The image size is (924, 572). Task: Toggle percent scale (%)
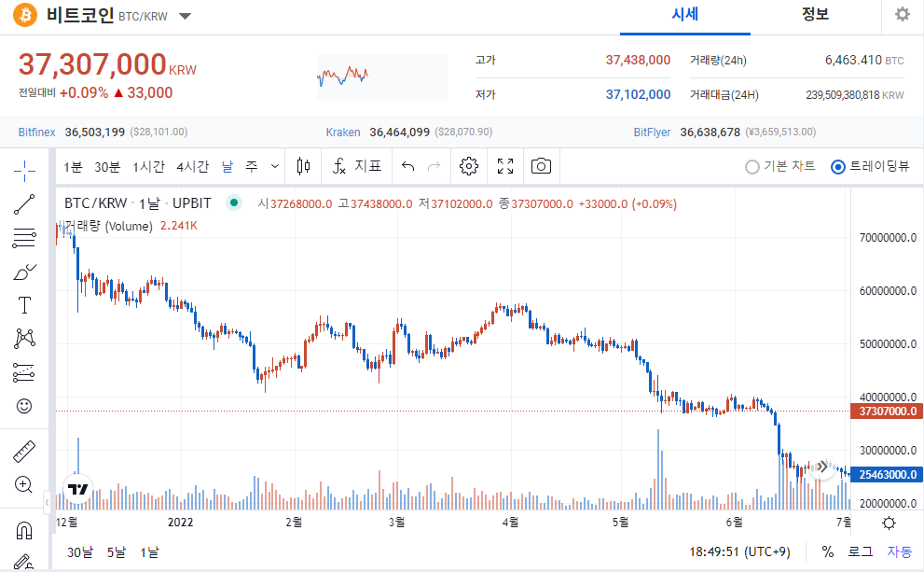827,552
